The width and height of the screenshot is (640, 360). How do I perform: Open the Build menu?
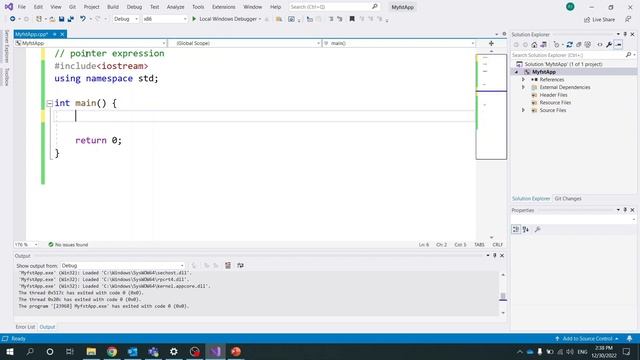pos(113,7)
